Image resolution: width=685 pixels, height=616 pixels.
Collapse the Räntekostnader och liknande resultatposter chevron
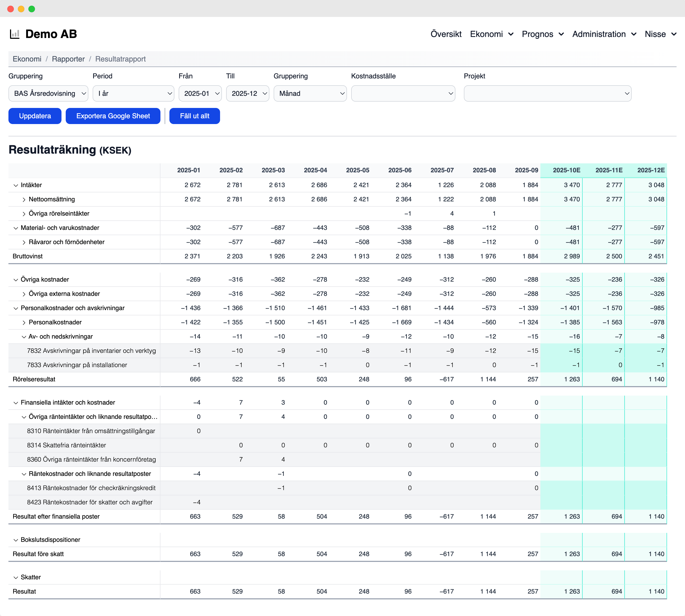(x=24, y=474)
